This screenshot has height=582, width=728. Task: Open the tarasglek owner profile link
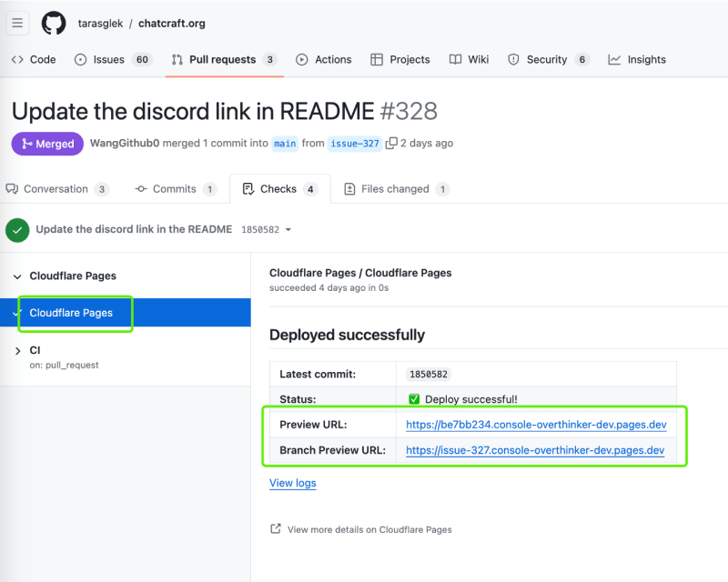coord(100,24)
